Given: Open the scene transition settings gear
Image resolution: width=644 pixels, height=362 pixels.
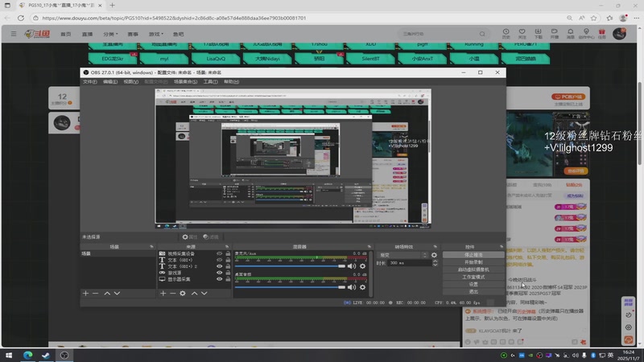Looking at the screenshot, I should [x=434, y=255].
